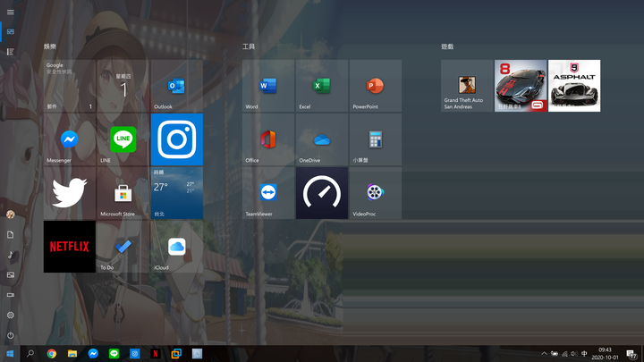Open the Twitter tile
Viewport: 644px width, 362px height.
[70, 193]
